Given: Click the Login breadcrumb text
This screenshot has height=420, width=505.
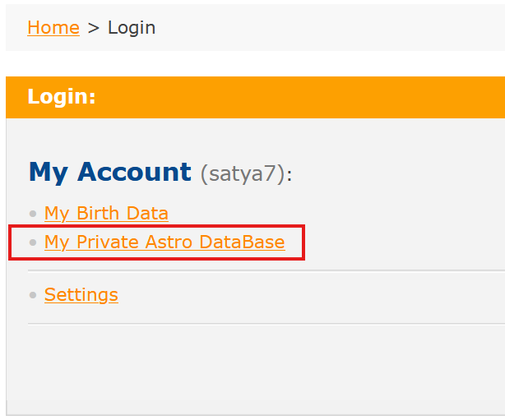Looking at the screenshot, I should point(132,28).
